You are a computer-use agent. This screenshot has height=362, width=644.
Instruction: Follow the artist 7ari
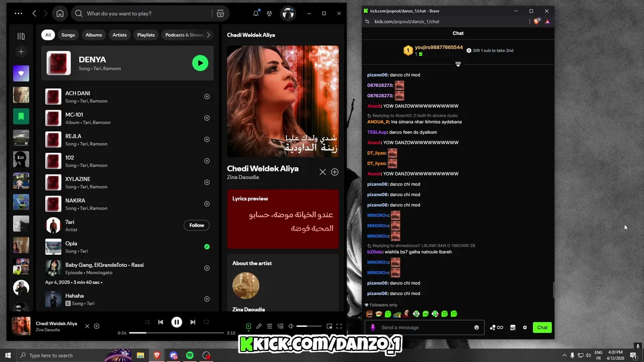[x=197, y=225]
